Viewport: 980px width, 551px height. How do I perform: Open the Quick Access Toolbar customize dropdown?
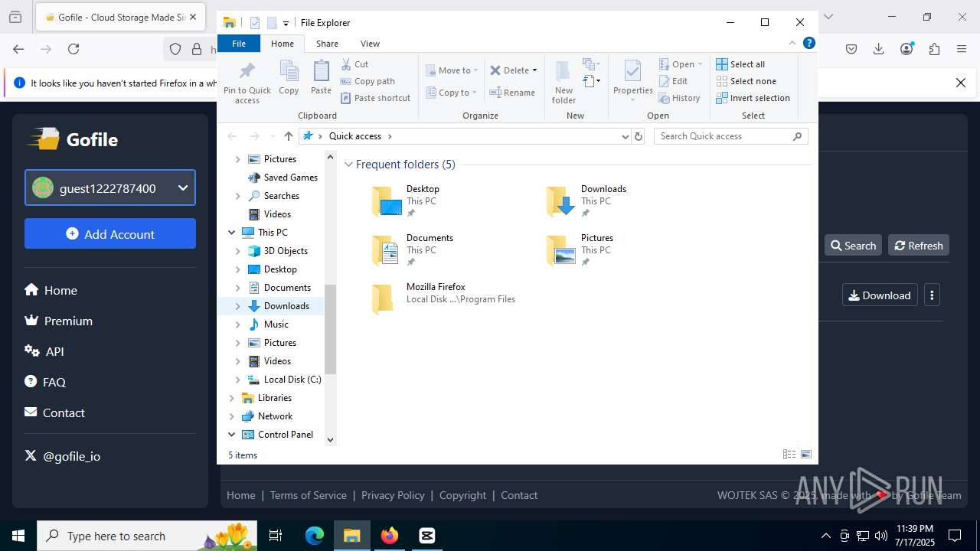[x=286, y=23]
